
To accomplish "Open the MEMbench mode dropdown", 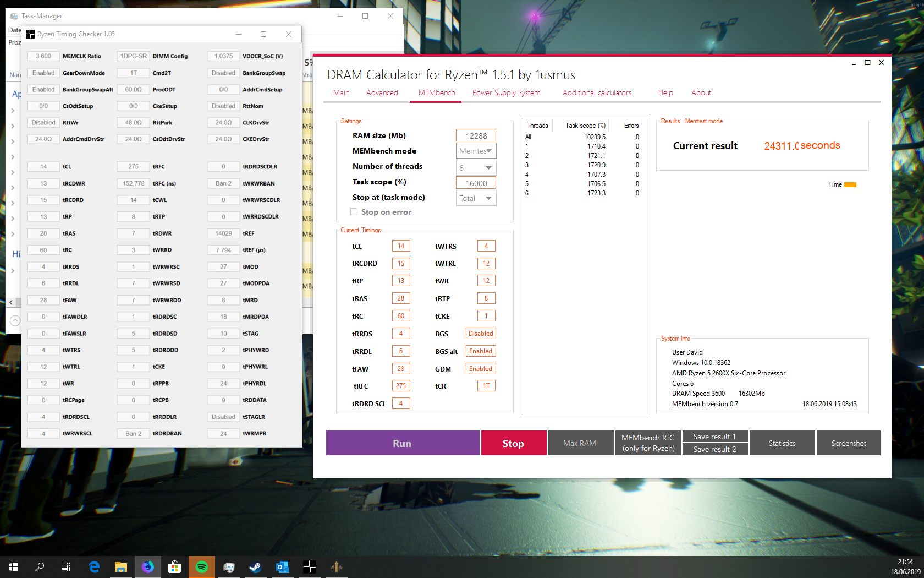I will [x=476, y=151].
